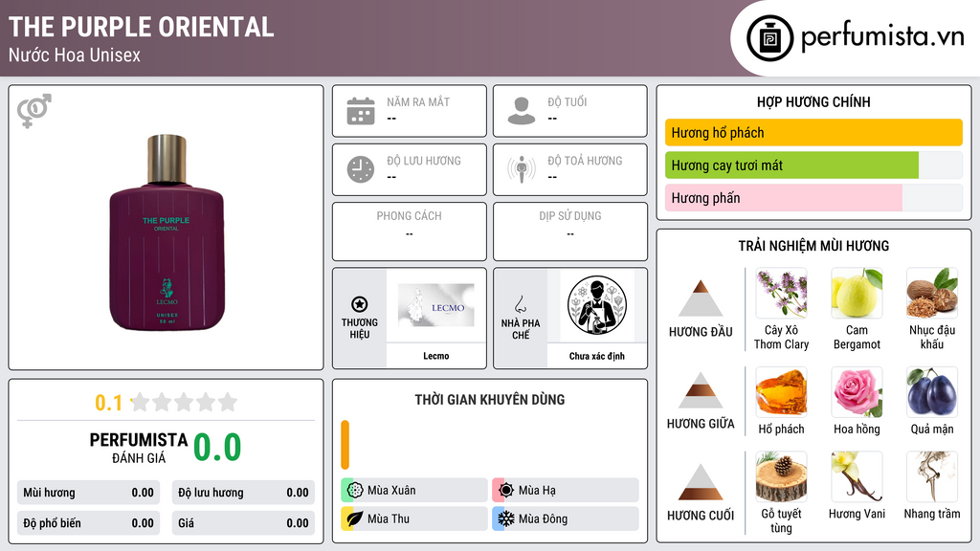Click the calendar icon beside Năm Ra Mắt
Screen dimensions: 980x551
[361, 111]
